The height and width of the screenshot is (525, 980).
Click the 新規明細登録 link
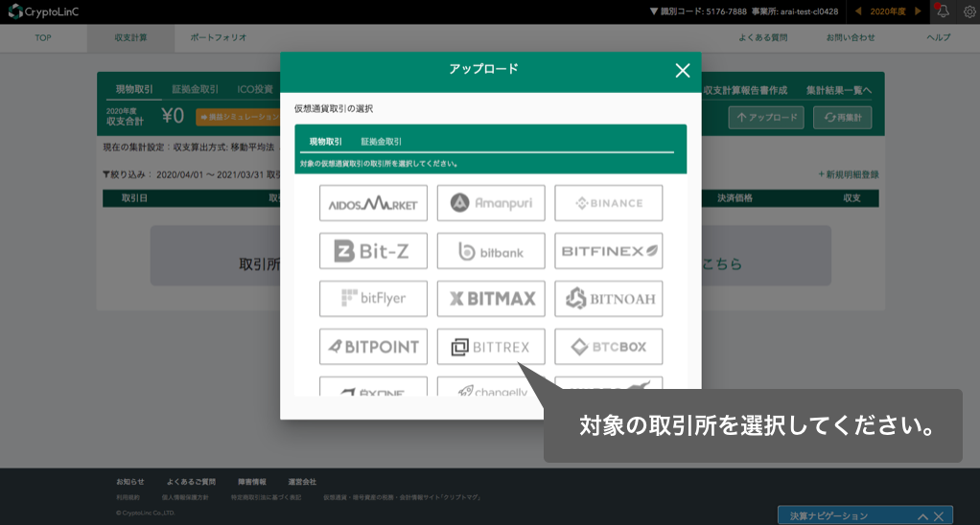click(848, 174)
